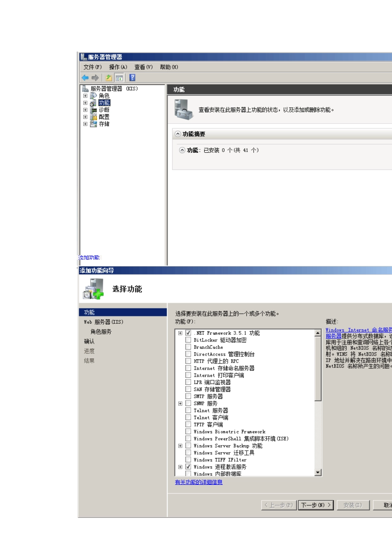Check SAN 存储管理器 checkbox
The width and height of the screenshot is (392, 555).
point(188,389)
